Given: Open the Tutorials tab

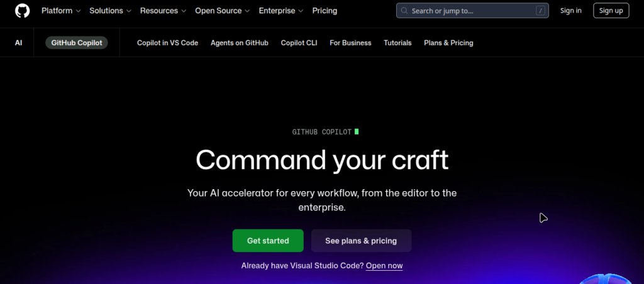Looking at the screenshot, I should pos(397,43).
